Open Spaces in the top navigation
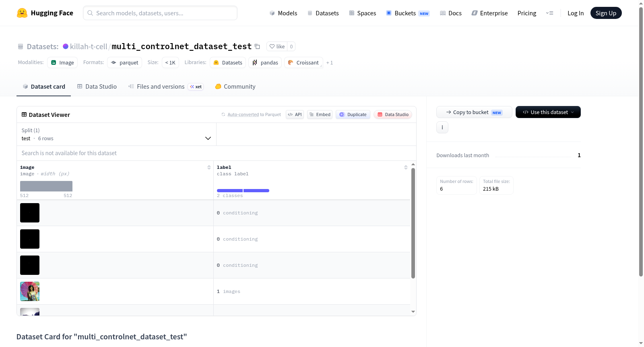Image resolution: width=644 pixels, height=347 pixels. tap(362, 13)
